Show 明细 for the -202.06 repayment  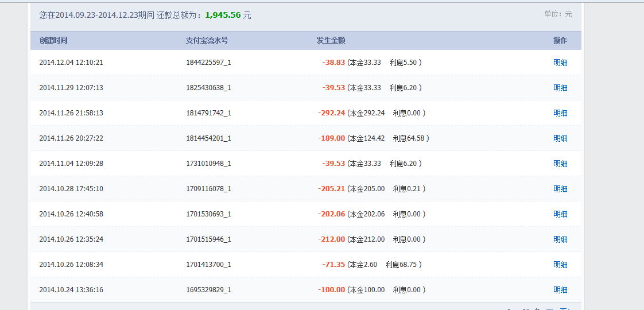tap(560, 214)
